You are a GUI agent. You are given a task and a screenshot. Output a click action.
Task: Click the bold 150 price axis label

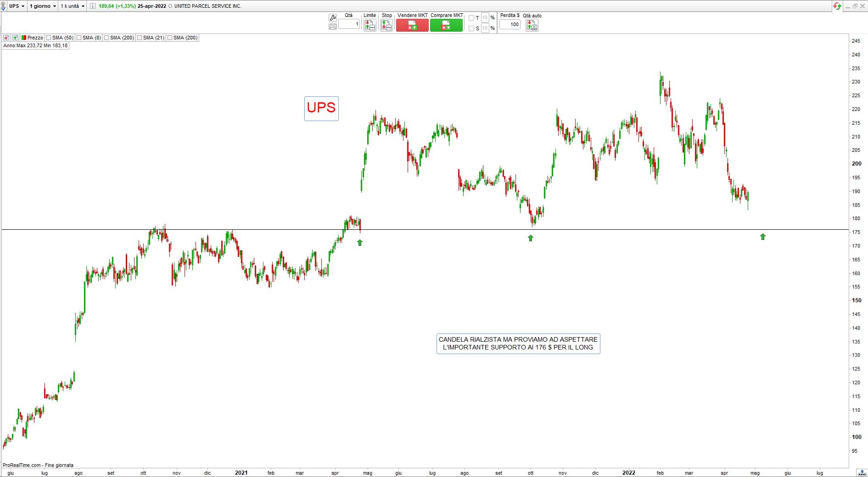tap(857, 300)
